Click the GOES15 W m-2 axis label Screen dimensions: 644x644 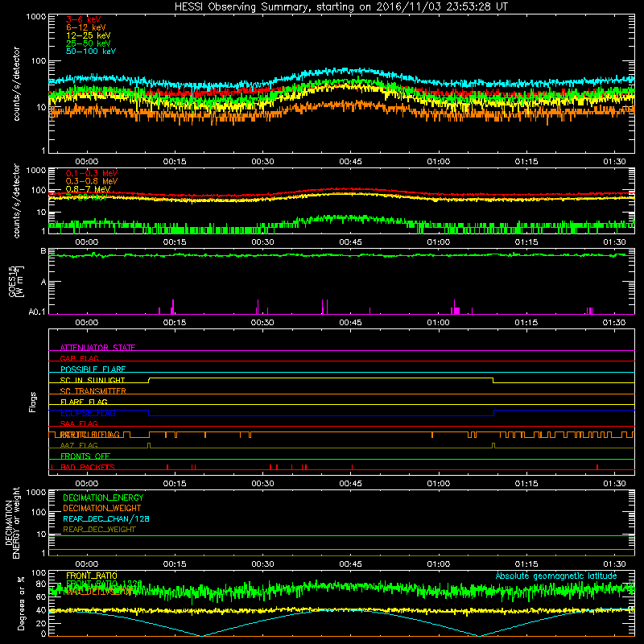(x=15, y=281)
